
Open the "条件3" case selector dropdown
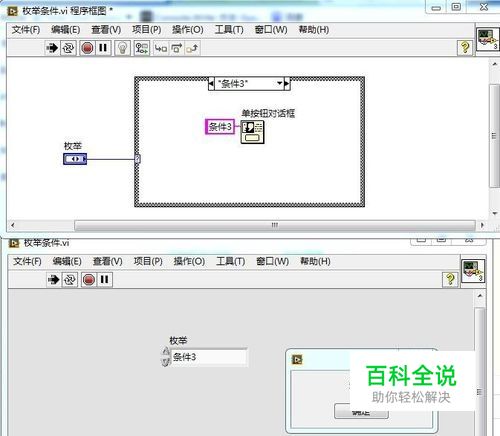279,83
